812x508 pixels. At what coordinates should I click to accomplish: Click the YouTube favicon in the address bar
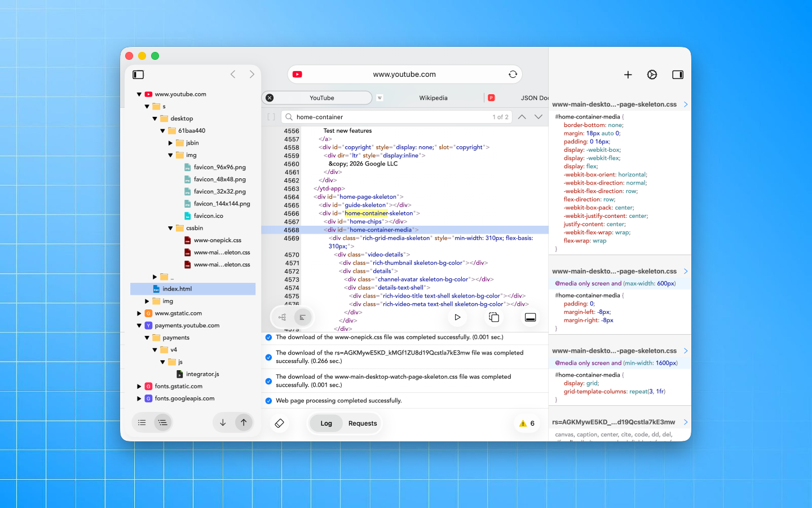297,75
